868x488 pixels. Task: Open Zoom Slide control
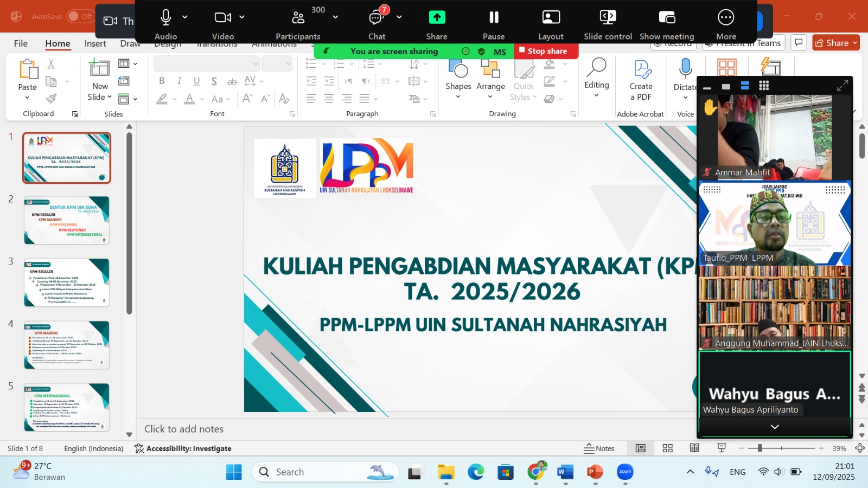click(608, 18)
